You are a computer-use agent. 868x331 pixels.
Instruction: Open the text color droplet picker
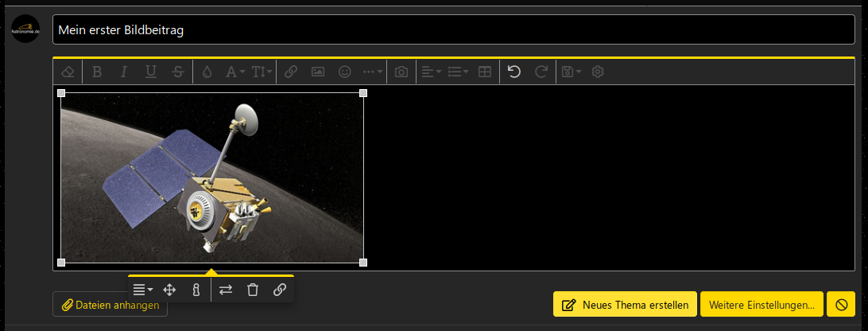pyautogui.click(x=207, y=72)
